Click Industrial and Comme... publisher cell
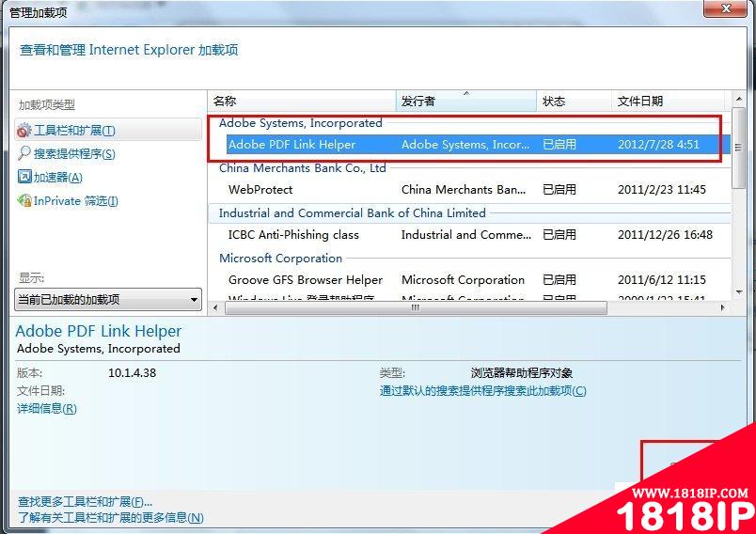The width and height of the screenshot is (756, 534). 466,235
